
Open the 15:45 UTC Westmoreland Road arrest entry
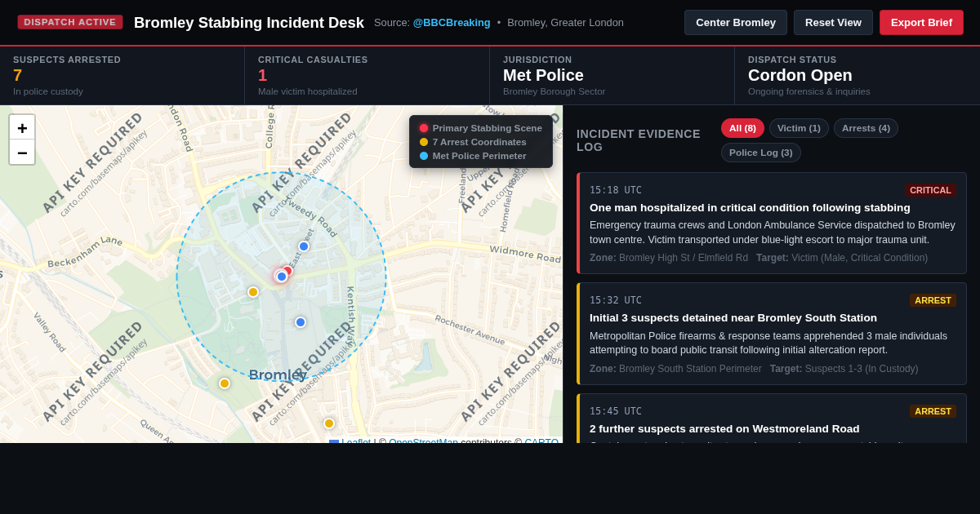[772, 419]
